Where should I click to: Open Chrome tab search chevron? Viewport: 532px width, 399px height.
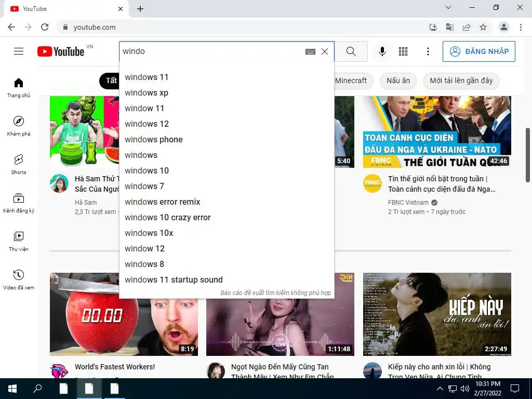coord(448,7)
